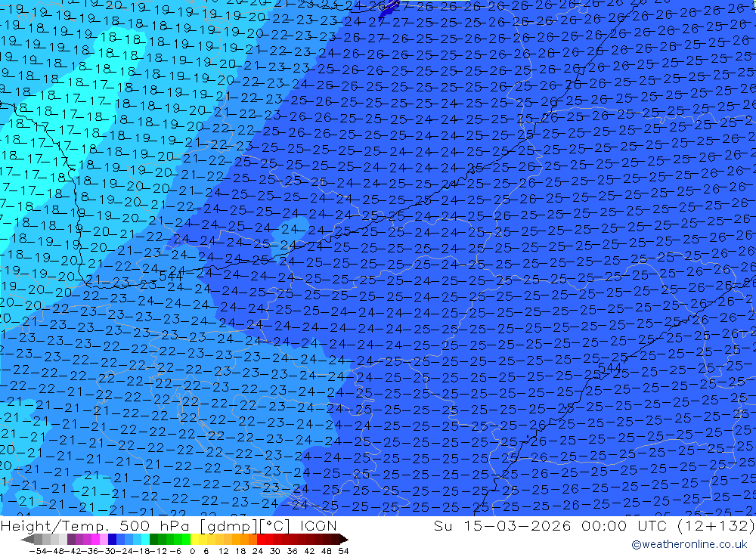The image size is (756, 554).
Task: Pick the gray arrow at the legend's cold end
Action: coord(27,539)
